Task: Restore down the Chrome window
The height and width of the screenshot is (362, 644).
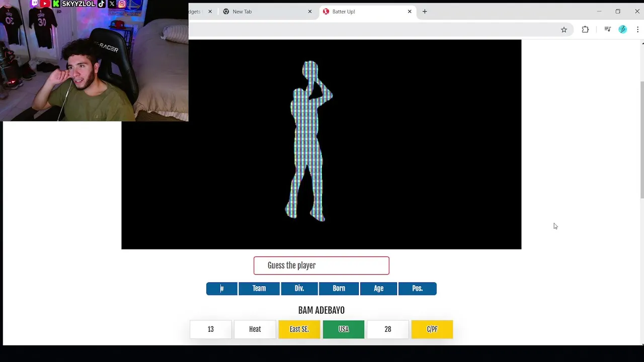Action: click(618, 12)
